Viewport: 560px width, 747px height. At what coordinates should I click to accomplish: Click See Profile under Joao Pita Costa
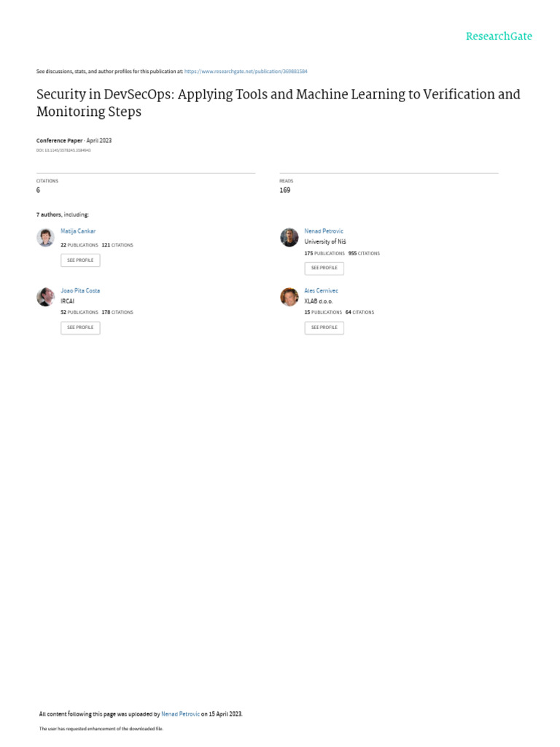pyautogui.click(x=80, y=328)
